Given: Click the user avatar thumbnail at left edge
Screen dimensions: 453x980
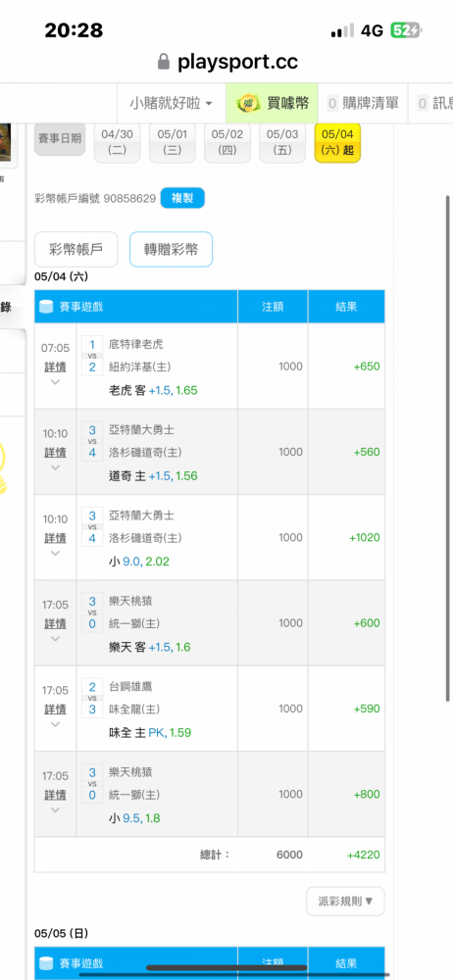Looking at the screenshot, I should pos(6,142).
